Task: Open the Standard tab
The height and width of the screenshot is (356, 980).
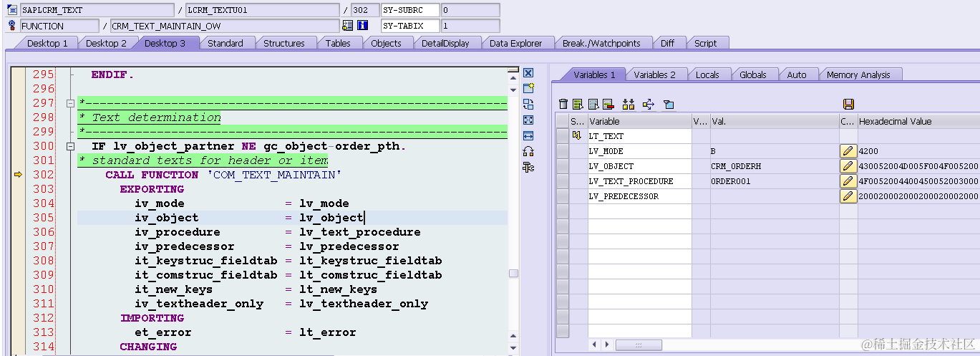Action: click(225, 44)
